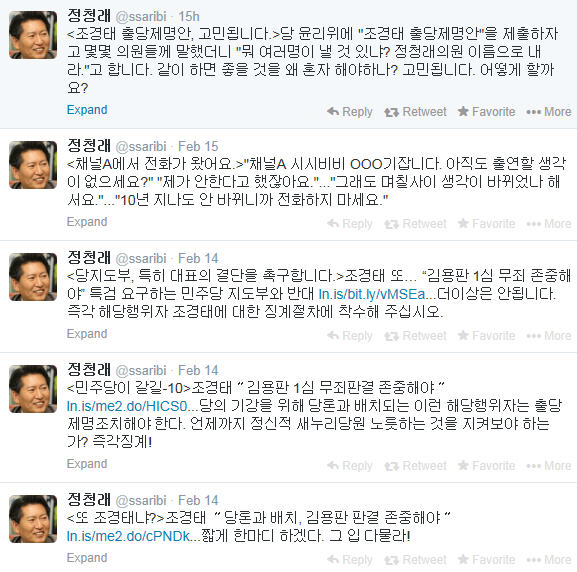Retweet the tweet with the HICS0 link
The image size is (577, 572).
pos(415,466)
